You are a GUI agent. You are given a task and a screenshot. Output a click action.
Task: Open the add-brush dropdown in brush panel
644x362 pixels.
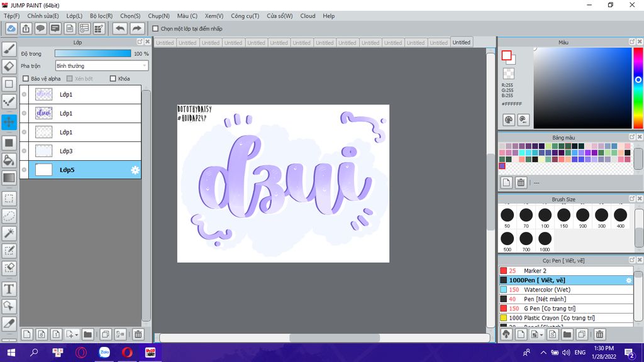coord(541,335)
